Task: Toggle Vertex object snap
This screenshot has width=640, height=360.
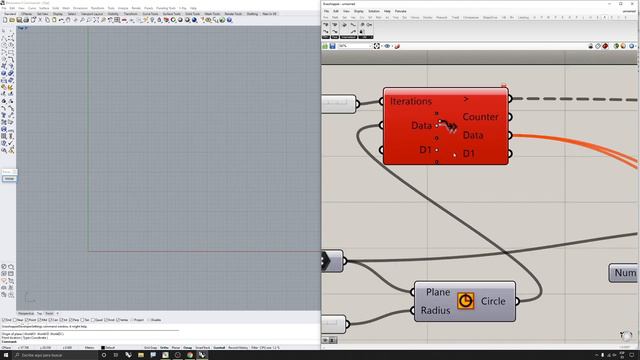Action: (x=122, y=320)
